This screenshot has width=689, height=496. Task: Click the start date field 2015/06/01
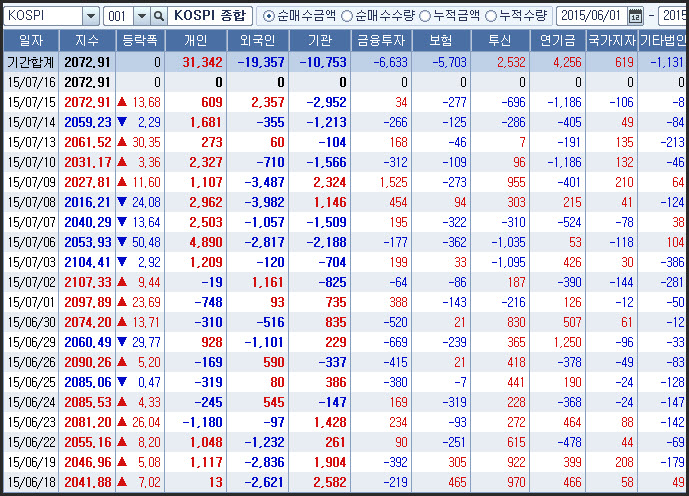click(591, 16)
